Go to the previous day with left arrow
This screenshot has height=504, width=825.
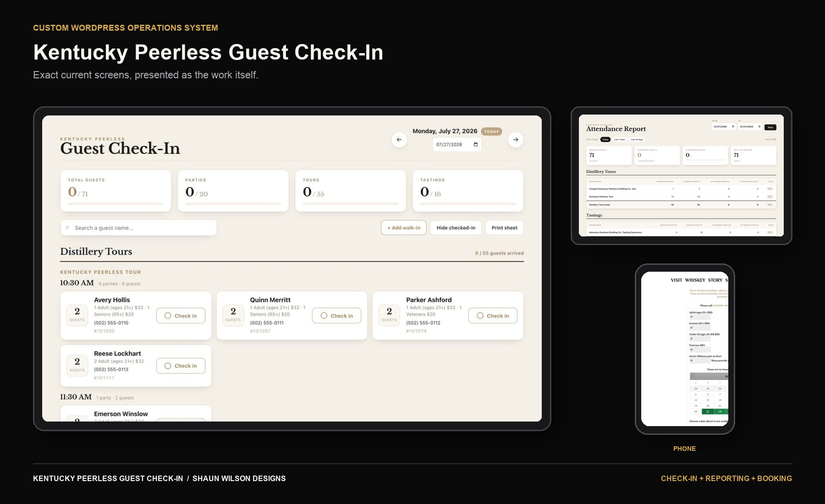point(399,140)
